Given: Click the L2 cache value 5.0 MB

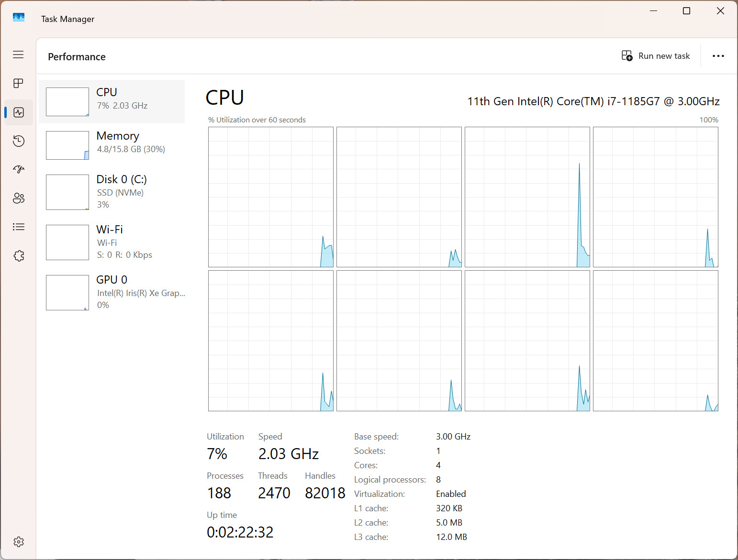Looking at the screenshot, I should tap(449, 523).
